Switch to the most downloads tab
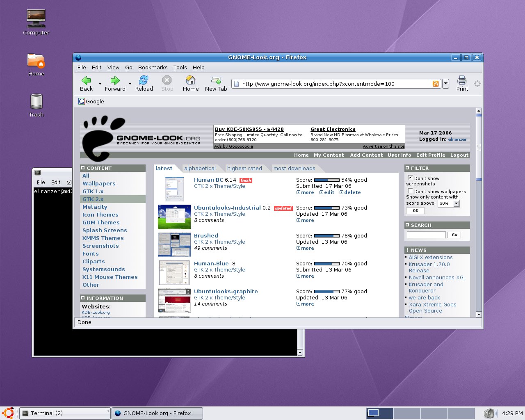The width and height of the screenshot is (525, 420). point(294,168)
